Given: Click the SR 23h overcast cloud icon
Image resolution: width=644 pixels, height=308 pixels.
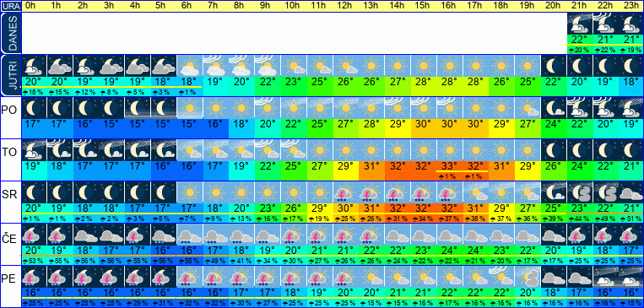Looking at the screenshot, I should 631,192.
